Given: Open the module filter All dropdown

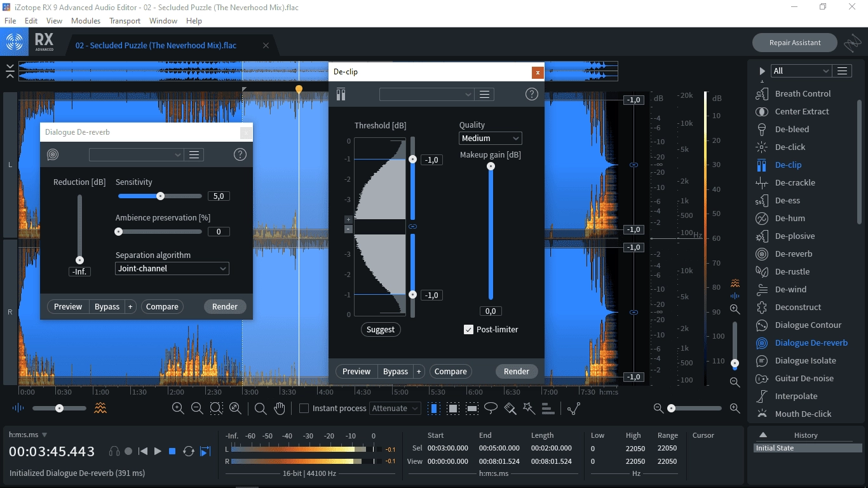Looking at the screenshot, I should [x=801, y=71].
